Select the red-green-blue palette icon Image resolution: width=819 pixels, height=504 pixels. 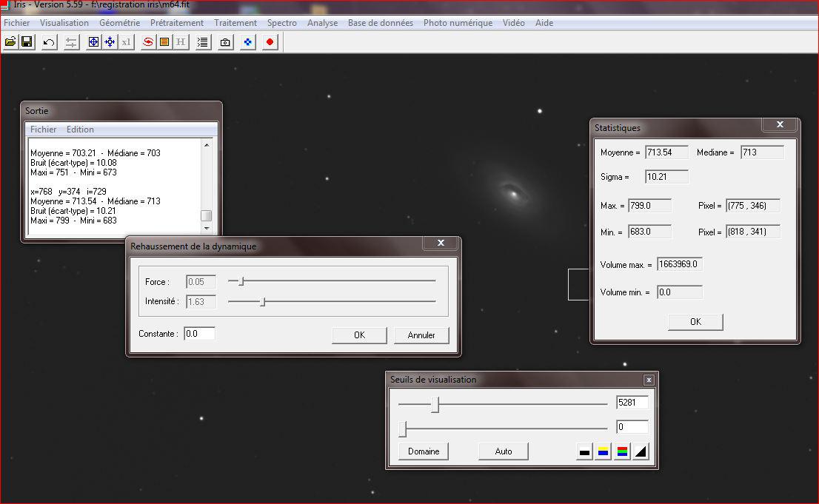coord(622,451)
